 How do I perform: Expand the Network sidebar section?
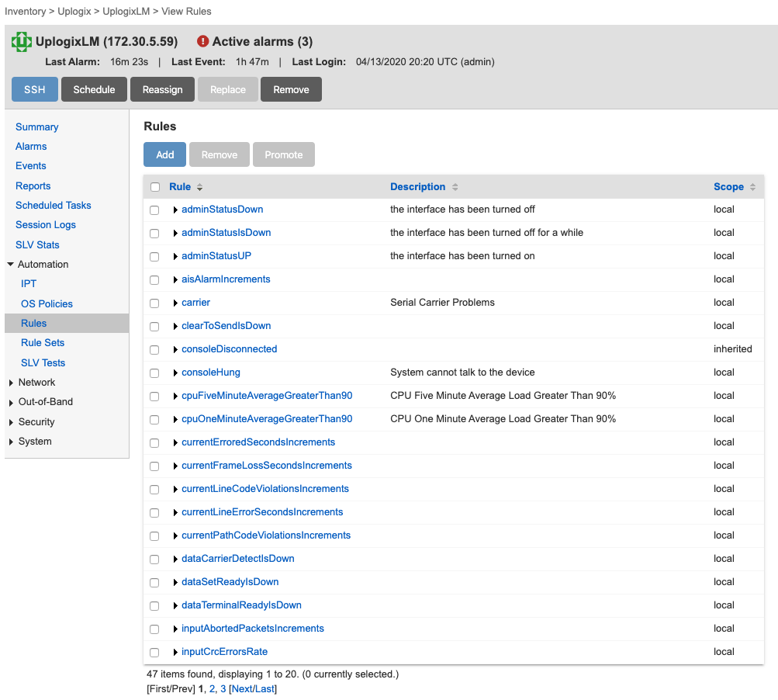coord(11,383)
